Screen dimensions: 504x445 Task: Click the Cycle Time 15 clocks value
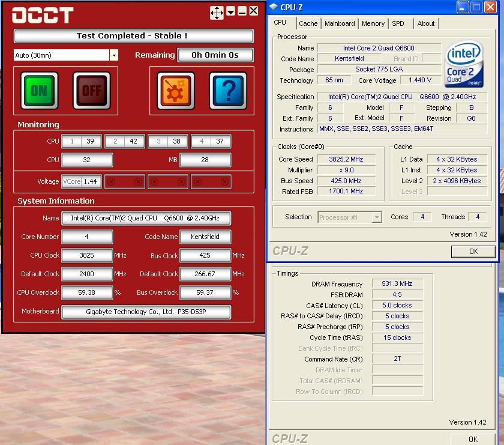(x=397, y=338)
